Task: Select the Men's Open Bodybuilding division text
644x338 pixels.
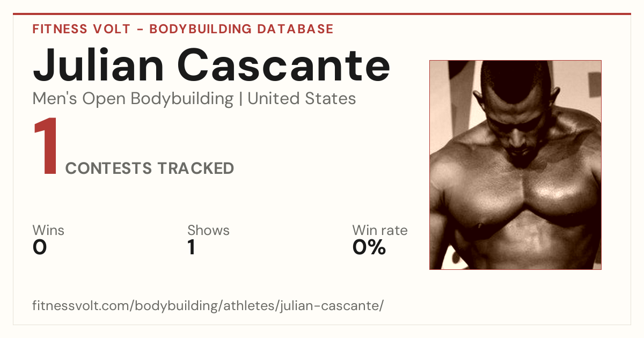Action: pos(133,99)
